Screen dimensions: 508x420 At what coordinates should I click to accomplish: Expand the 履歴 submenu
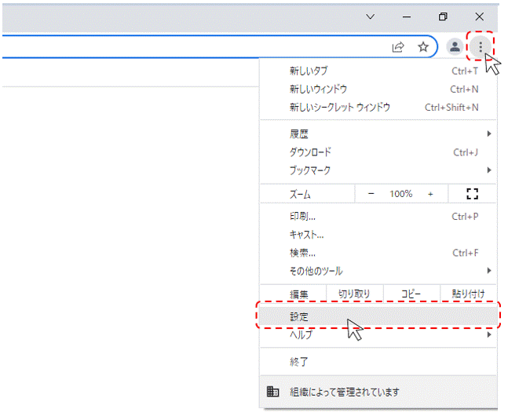coord(378,133)
